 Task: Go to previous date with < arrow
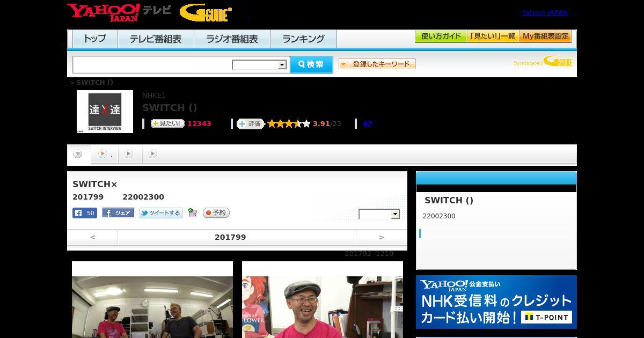[93, 237]
